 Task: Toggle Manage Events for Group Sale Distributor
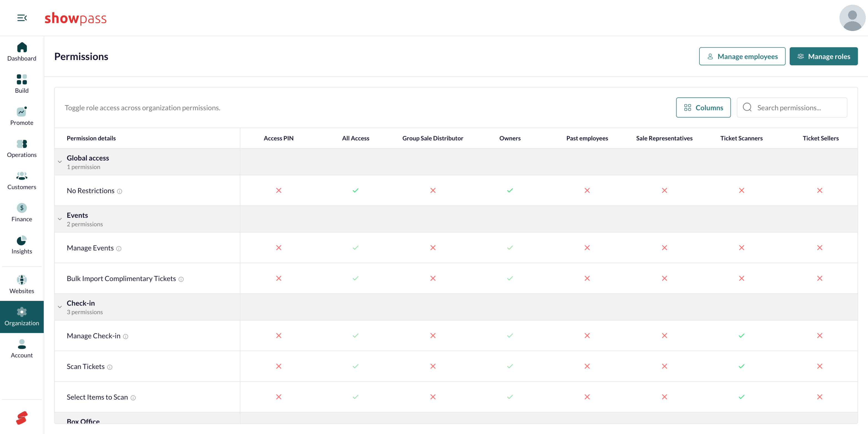[433, 248]
